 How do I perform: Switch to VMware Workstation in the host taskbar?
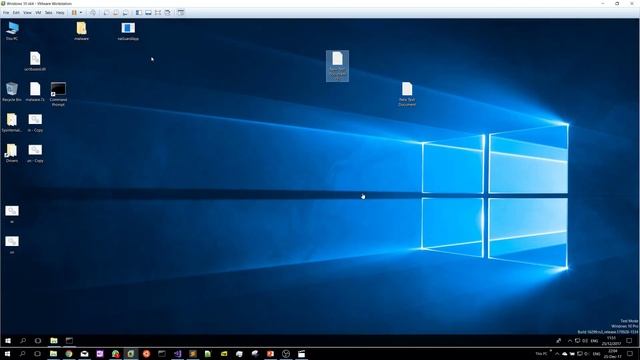tap(131, 354)
